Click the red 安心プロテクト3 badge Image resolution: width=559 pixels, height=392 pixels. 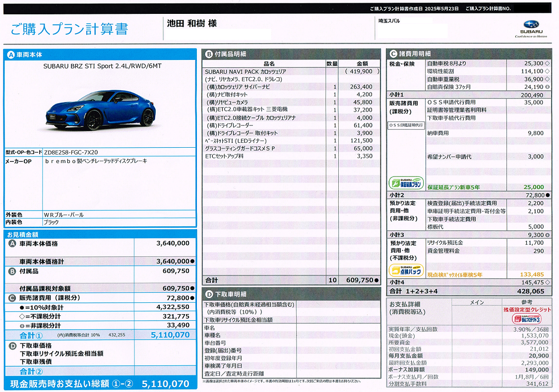point(527,318)
